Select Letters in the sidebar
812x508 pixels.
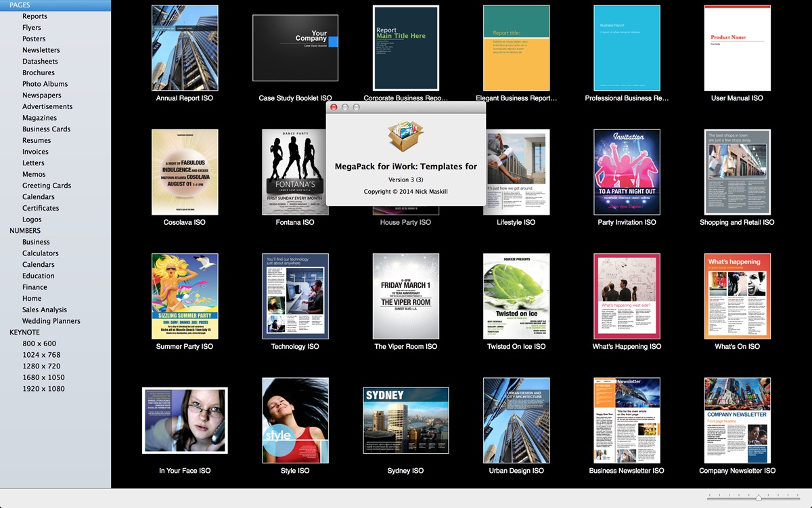point(33,163)
